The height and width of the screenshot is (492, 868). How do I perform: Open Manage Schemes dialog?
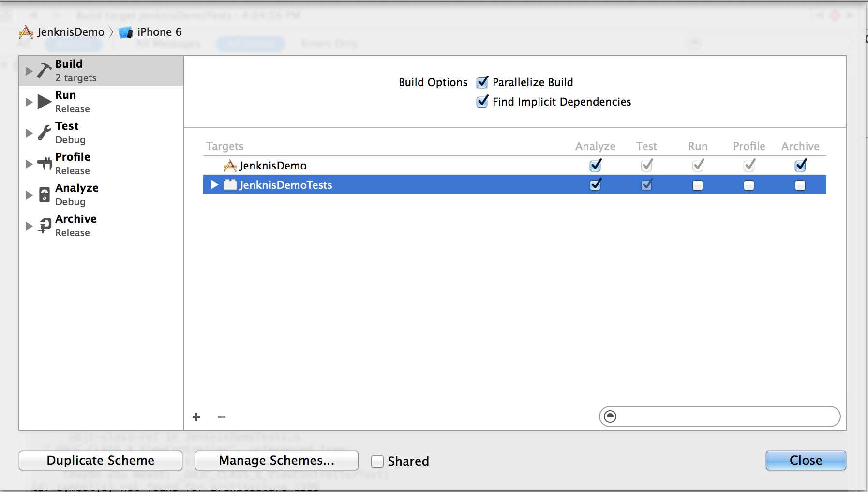[x=277, y=461]
